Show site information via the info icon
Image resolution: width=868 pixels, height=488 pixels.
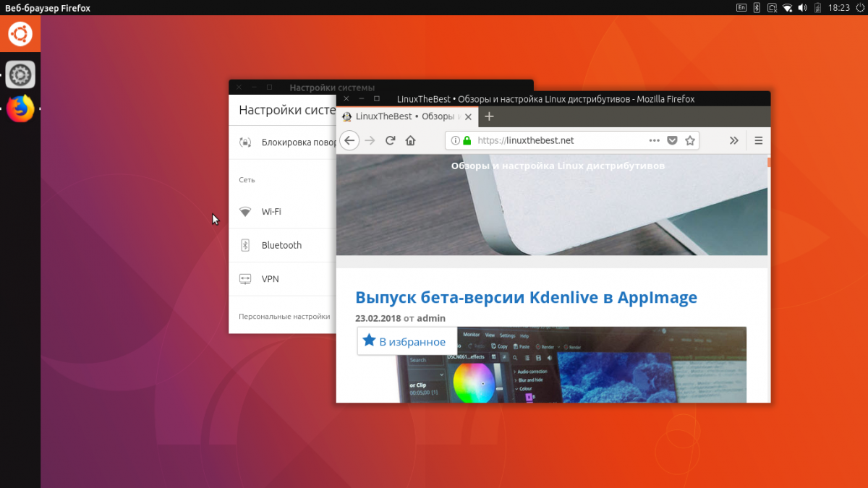tap(455, 140)
